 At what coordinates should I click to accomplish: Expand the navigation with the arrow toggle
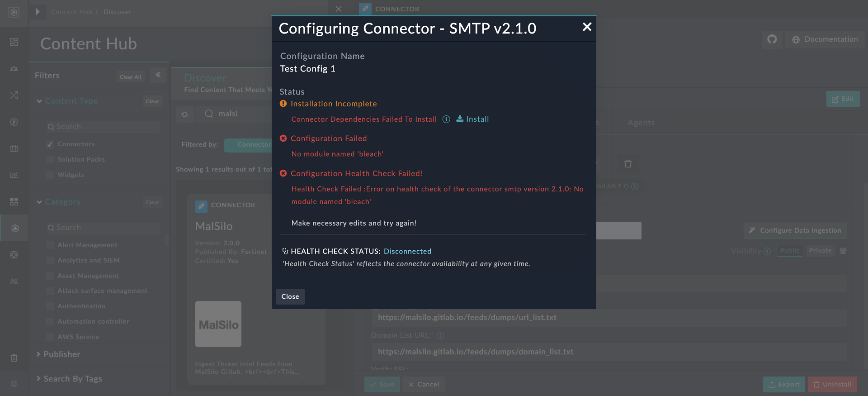tap(38, 12)
